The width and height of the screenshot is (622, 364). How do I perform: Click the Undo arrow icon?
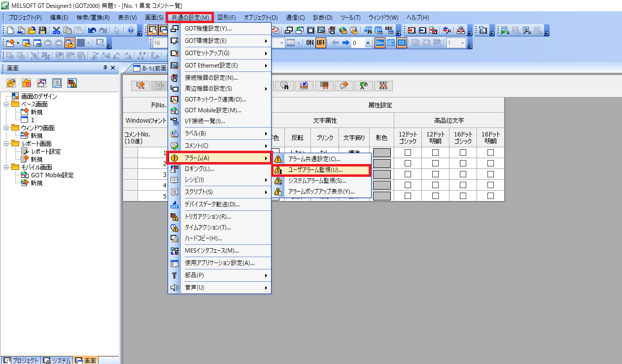(x=92, y=30)
